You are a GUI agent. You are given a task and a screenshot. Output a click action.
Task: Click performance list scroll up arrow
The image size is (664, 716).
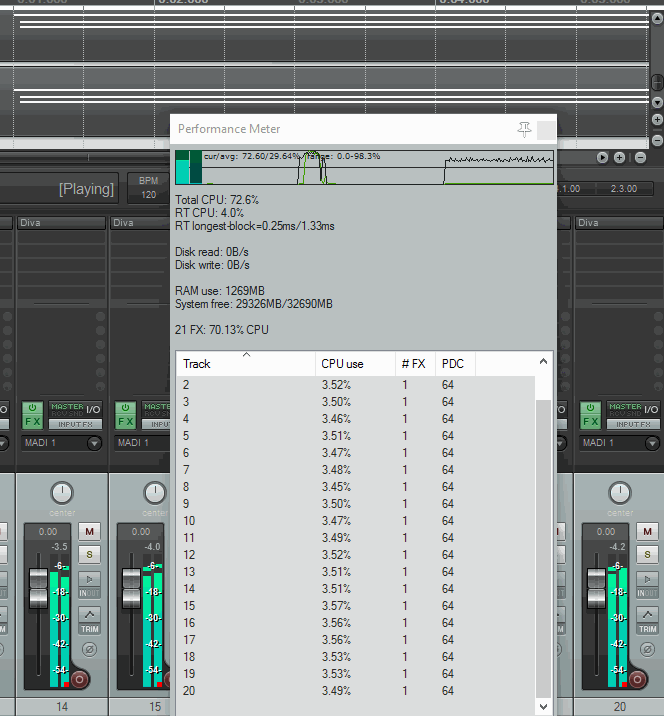(x=543, y=362)
